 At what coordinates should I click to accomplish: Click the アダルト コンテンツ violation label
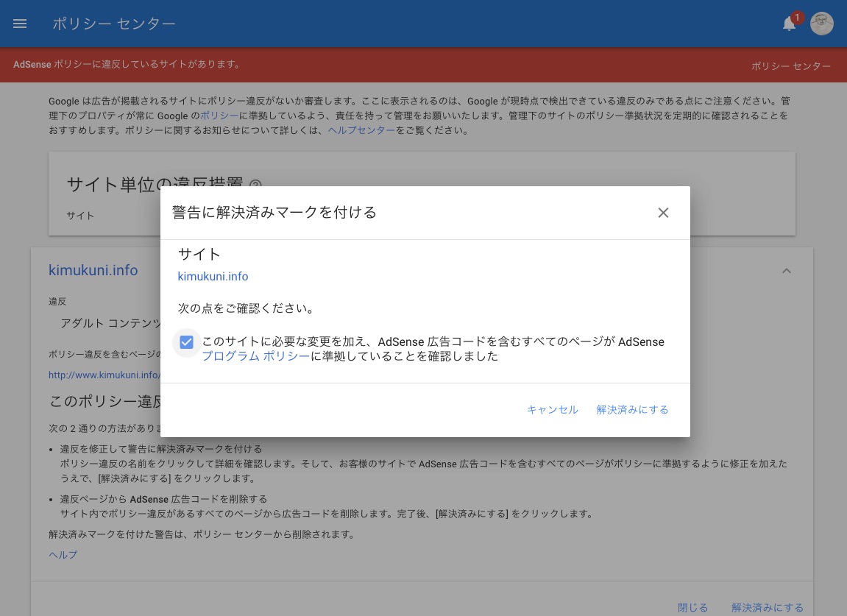[110, 323]
